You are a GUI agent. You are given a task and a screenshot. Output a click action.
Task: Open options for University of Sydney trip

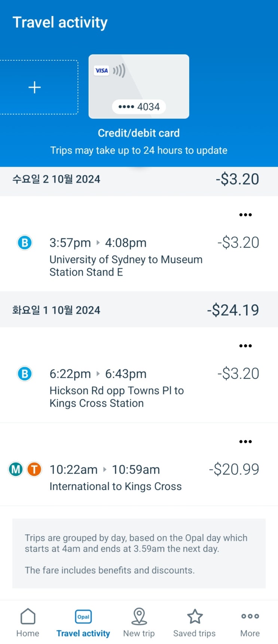coord(245,215)
